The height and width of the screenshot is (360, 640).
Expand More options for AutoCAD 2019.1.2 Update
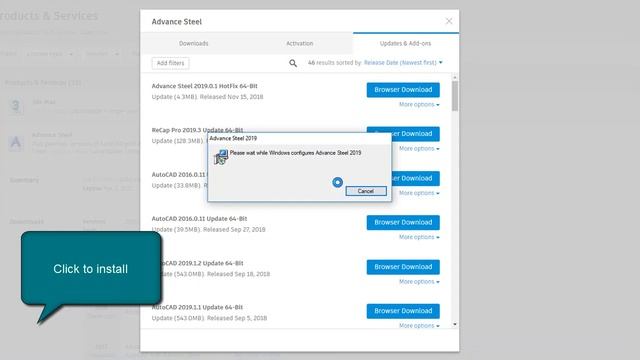419,282
